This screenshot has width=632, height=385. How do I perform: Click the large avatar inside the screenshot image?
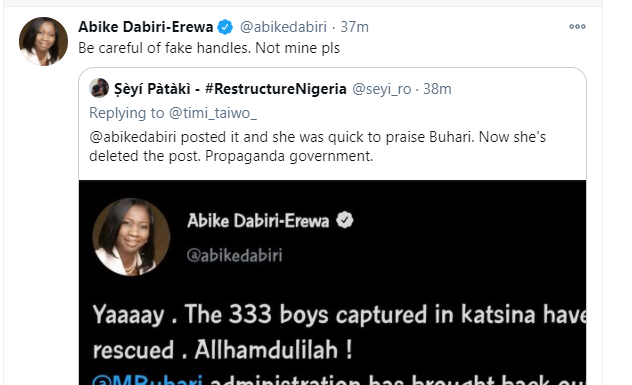click(131, 237)
